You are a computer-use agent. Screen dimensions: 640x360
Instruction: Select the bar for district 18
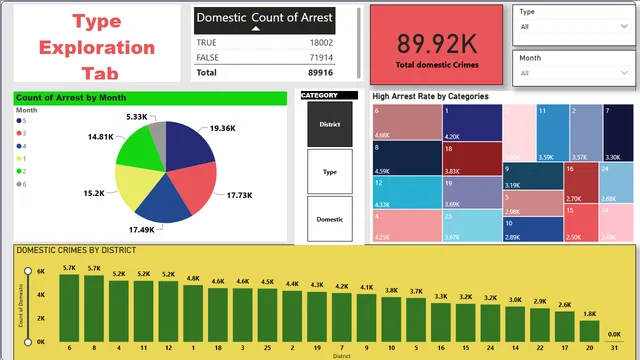218,315
